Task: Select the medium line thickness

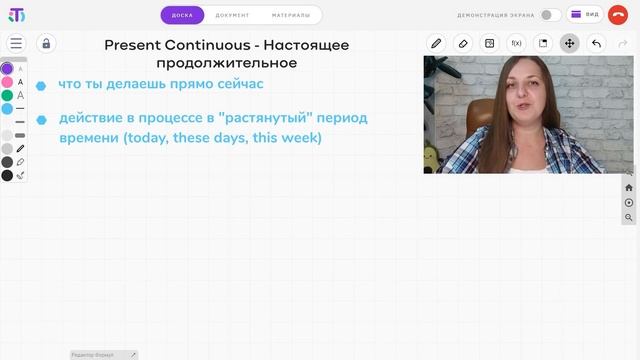Action: [x=20, y=122]
